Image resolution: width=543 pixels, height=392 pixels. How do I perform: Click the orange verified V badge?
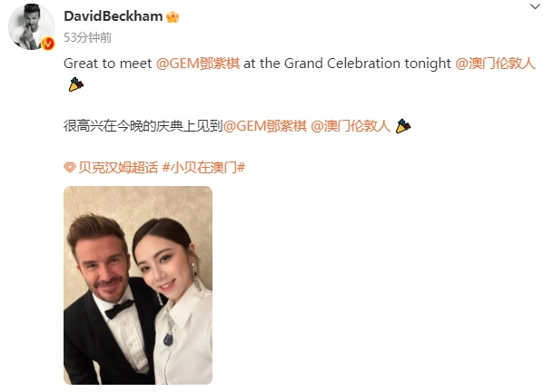48,44
